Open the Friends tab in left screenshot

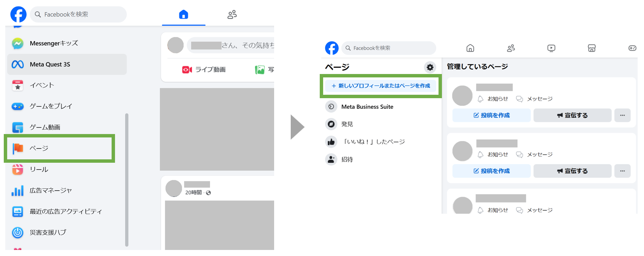click(232, 14)
